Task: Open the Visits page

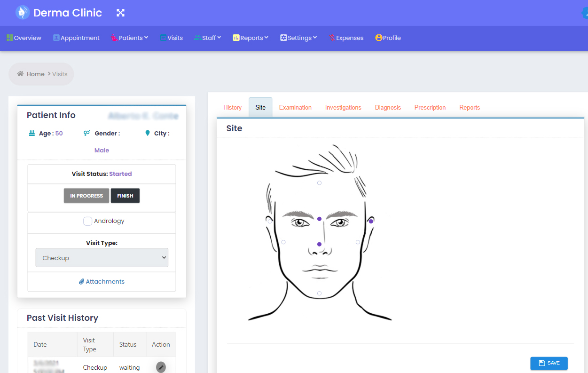Action: coord(172,38)
